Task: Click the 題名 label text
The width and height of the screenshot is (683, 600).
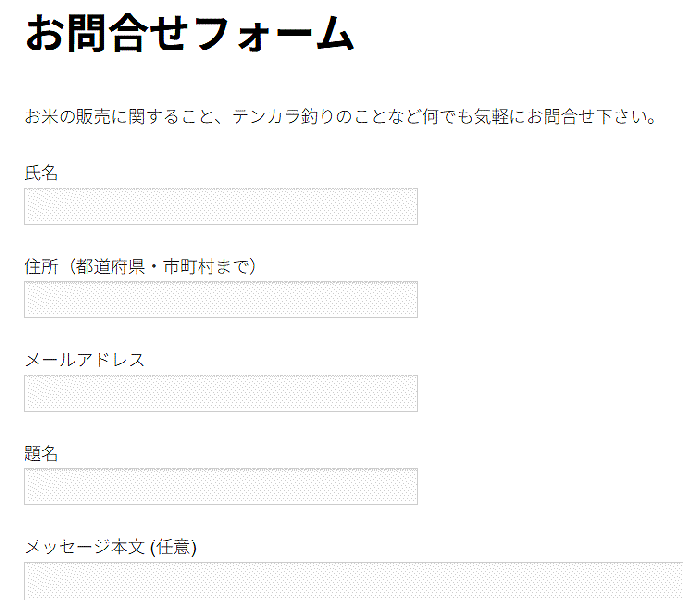Action: coord(41,453)
